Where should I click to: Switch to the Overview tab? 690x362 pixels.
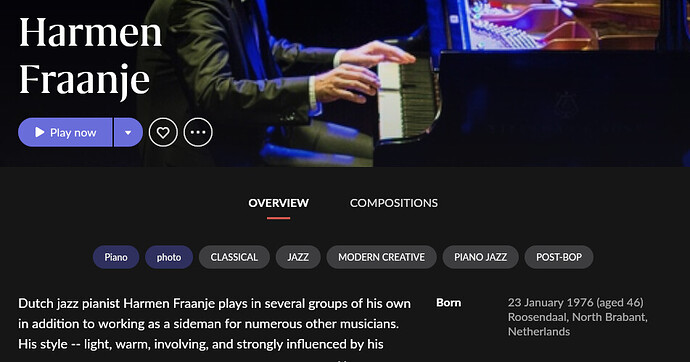click(279, 203)
